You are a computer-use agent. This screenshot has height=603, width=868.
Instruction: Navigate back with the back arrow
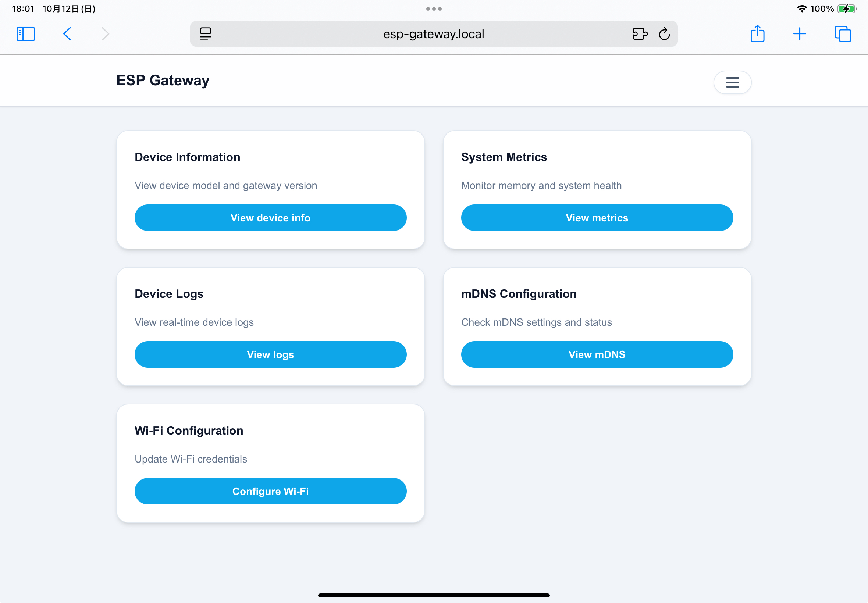[x=67, y=33]
